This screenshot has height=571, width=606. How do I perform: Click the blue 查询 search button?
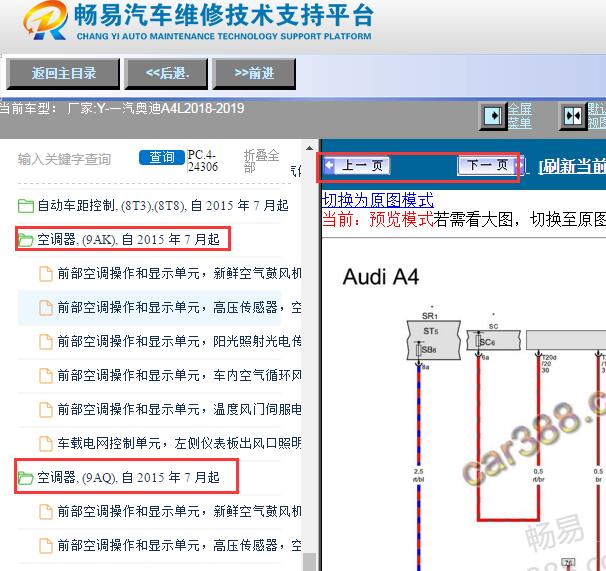pos(162,157)
